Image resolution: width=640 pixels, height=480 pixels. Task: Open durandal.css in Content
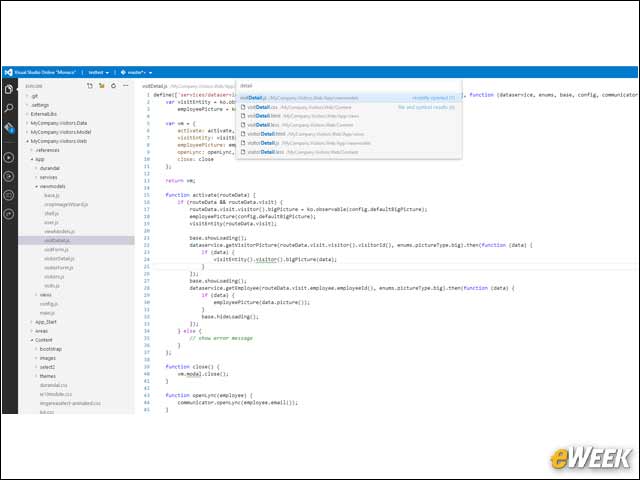[53, 385]
